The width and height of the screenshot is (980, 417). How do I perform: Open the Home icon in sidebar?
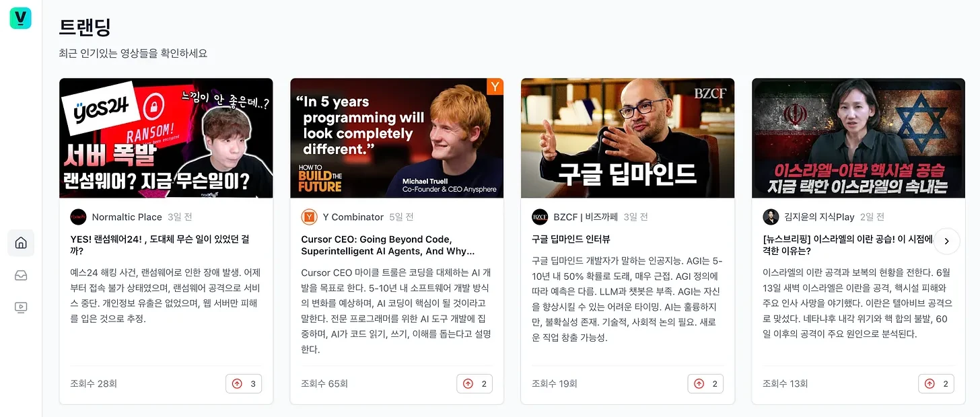click(21, 243)
